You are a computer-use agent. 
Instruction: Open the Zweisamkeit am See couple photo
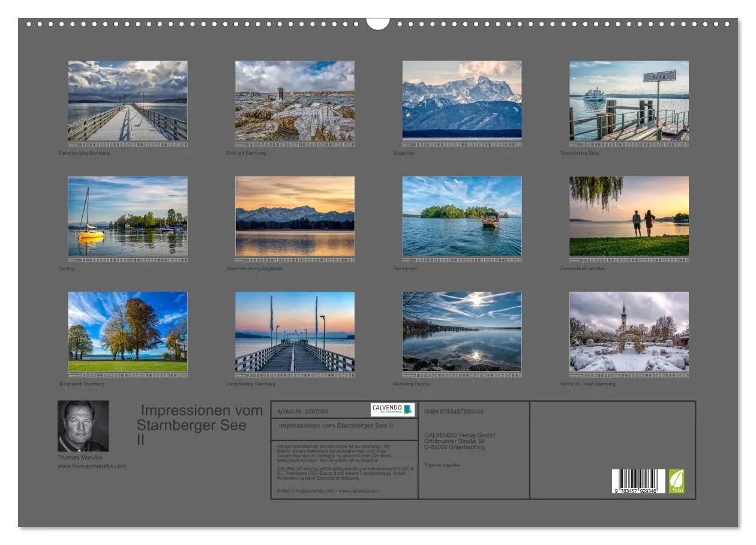[629, 216]
